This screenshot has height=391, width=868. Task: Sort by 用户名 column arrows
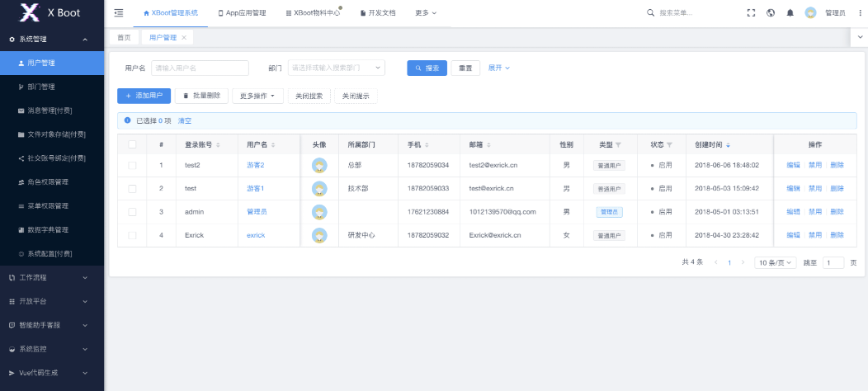pos(273,145)
